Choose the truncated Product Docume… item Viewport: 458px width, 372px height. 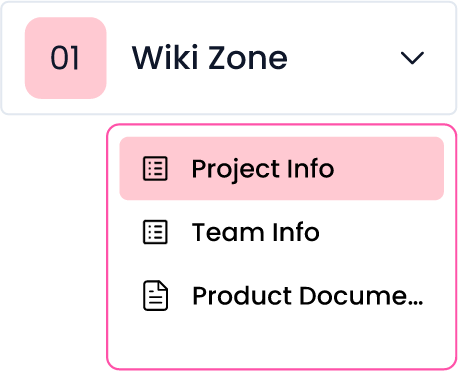point(282,296)
